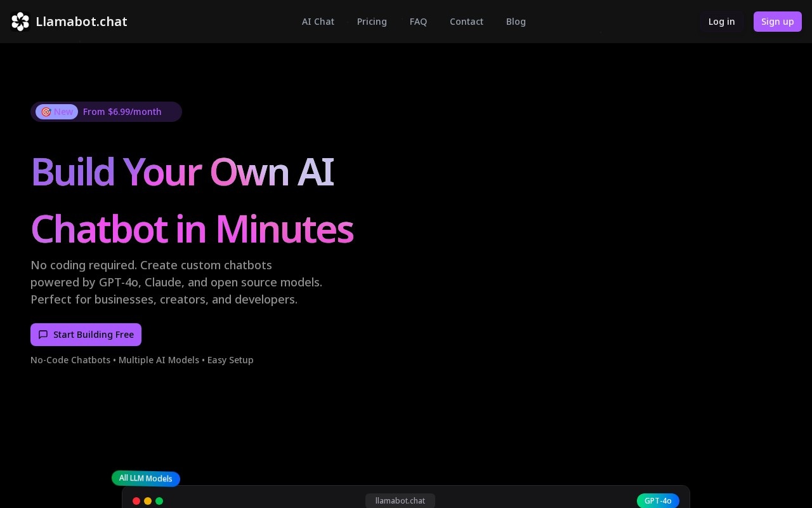This screenshot has height=508, width=812.
Task: Click chat bubble icon in Start Building button
Action: 43,335
